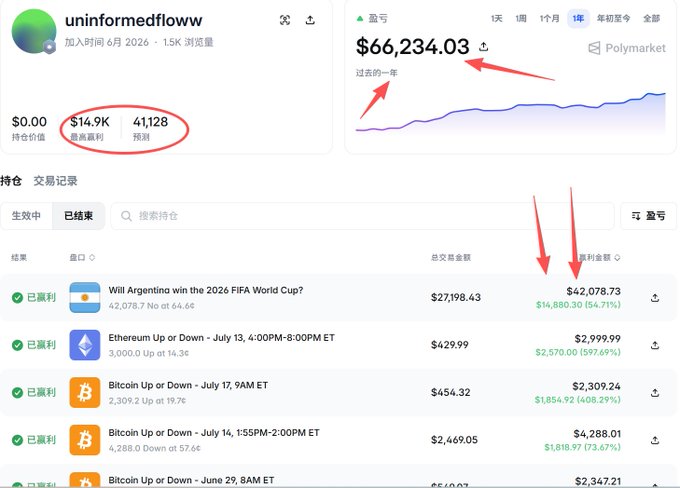Image resolution: width=680 pixels, height=488 pixels.
Task: Share the Bitcoin July 17 position
Action: 655,393
